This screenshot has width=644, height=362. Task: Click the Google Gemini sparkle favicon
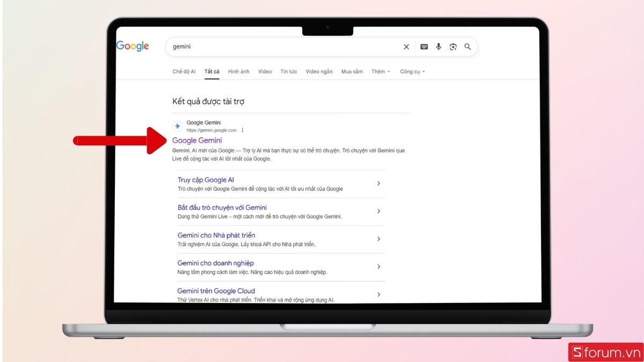click(x=177, y=126)
